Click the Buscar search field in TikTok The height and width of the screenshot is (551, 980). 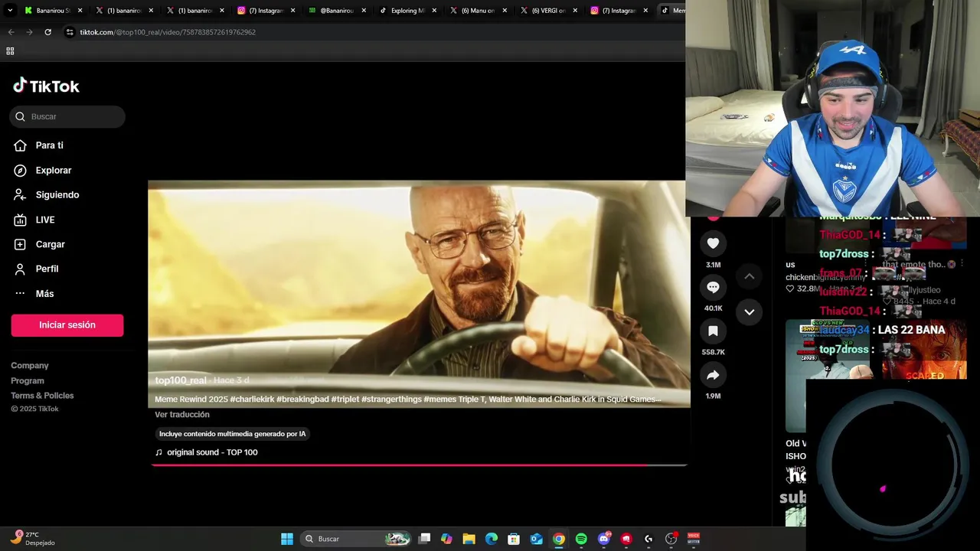tap(67, 116)
